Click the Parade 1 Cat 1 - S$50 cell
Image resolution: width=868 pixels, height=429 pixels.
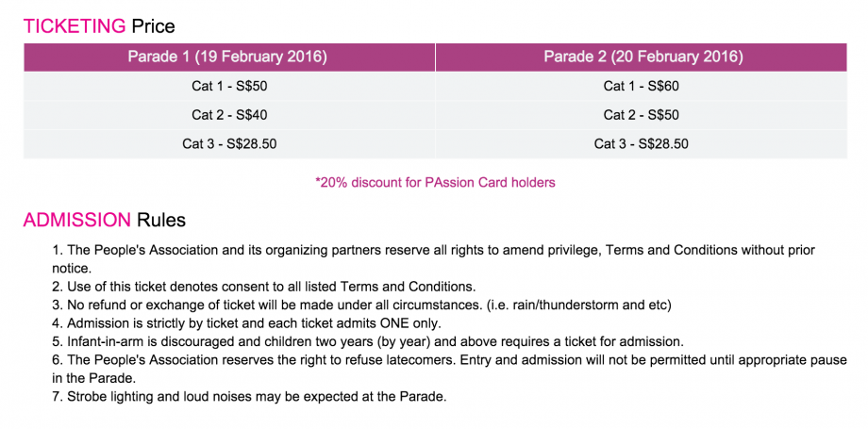[x=227, y=87]
